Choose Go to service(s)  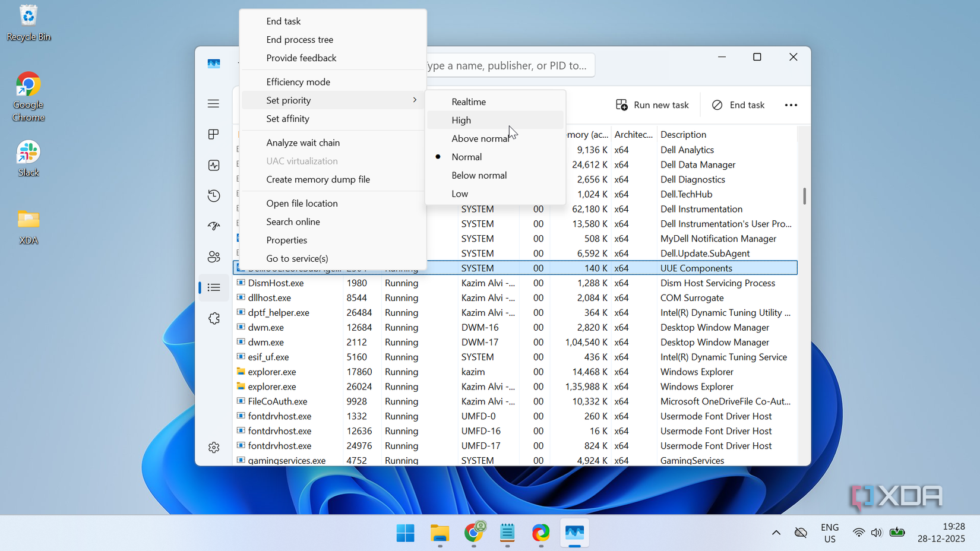333,258
